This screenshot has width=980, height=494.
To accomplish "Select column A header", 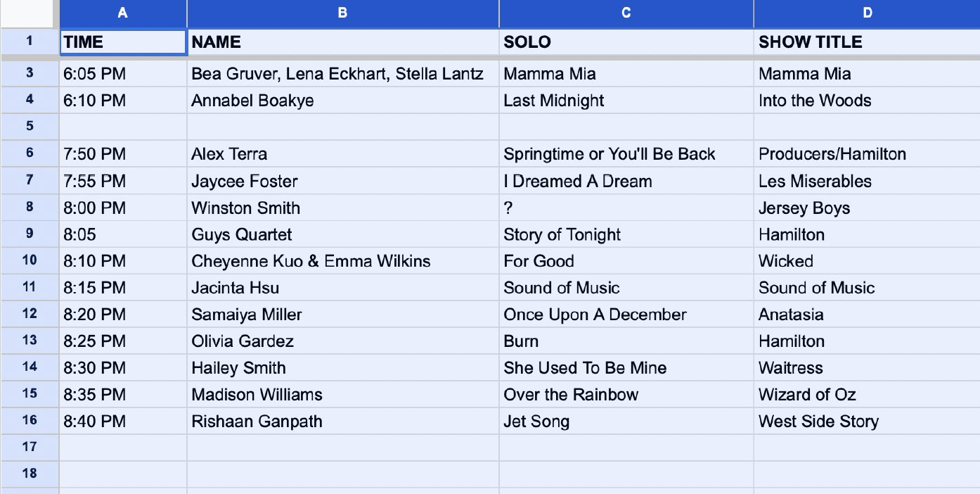I will 123,13.
